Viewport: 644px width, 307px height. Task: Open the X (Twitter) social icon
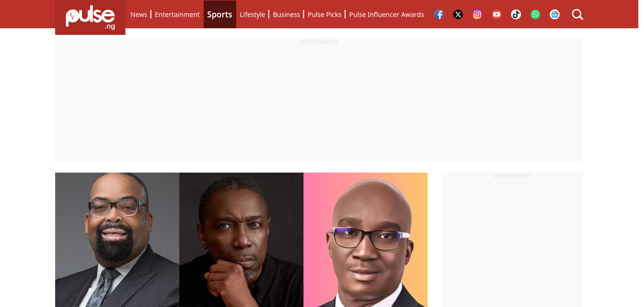click(x=458, y=15)
